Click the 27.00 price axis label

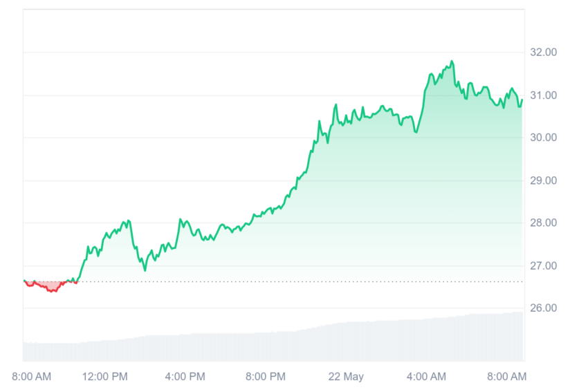pos(543,265)
